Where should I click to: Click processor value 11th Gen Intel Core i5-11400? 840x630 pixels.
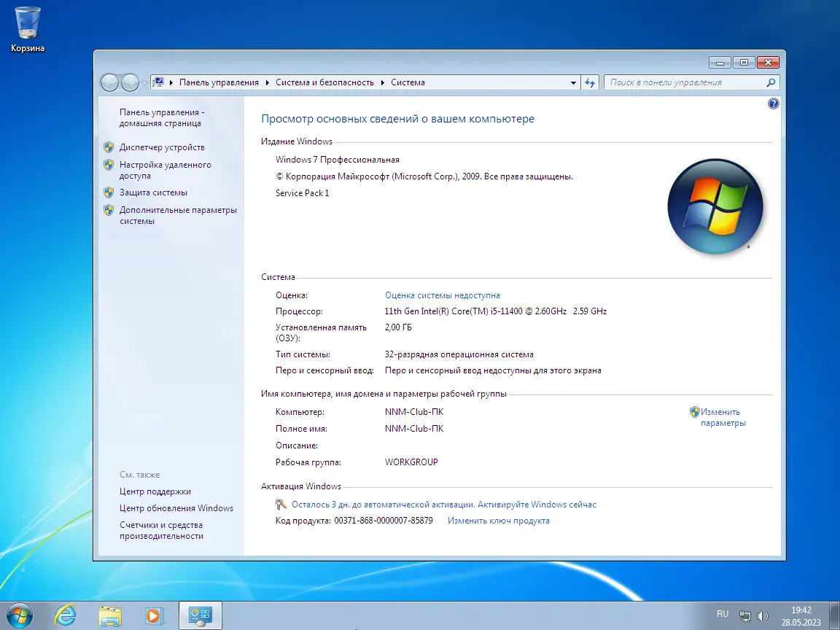496,311
